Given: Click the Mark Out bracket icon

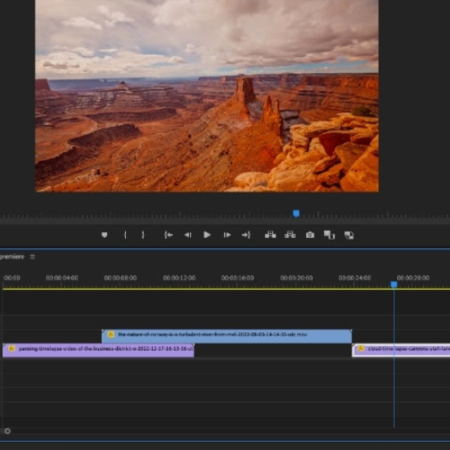Looking at the screenshot, I should click(x=143, y=235).
